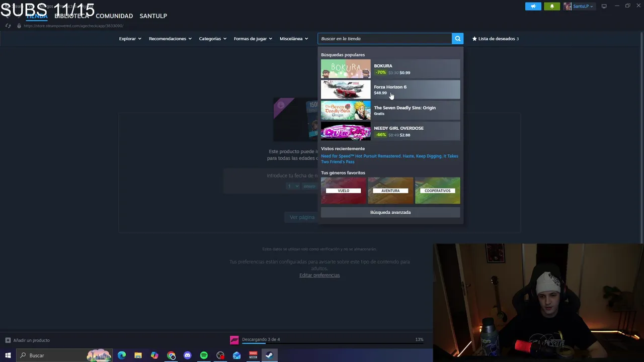This screenshot has height=362, width=644.
Task: Click the Búsqueda avanzada button
Action: point(390,212)
